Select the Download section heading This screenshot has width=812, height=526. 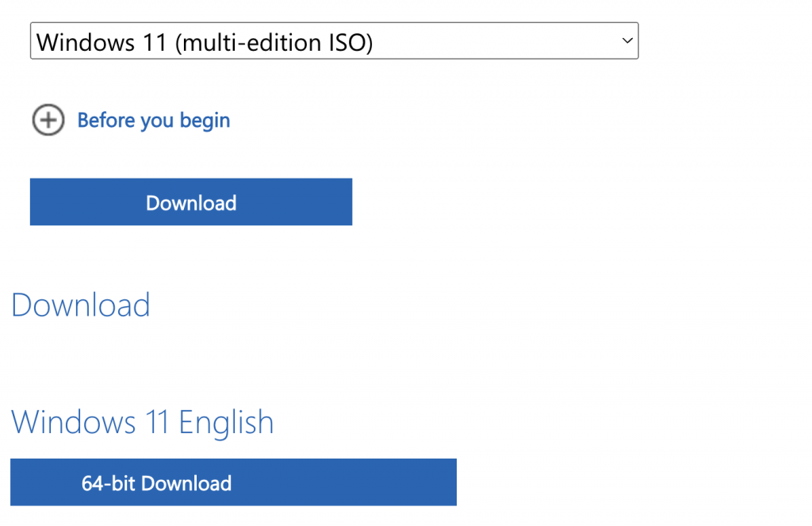pyautogui.click(x=81, y=305)
